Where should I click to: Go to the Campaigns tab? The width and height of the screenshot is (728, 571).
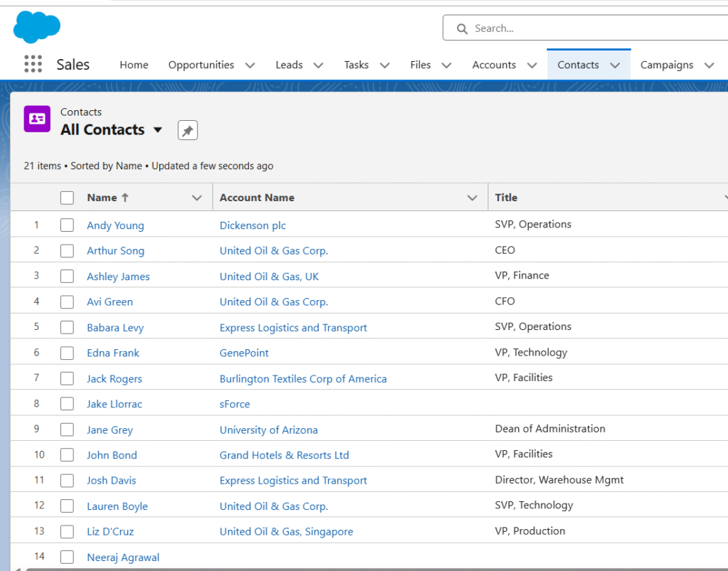[667, 65]
